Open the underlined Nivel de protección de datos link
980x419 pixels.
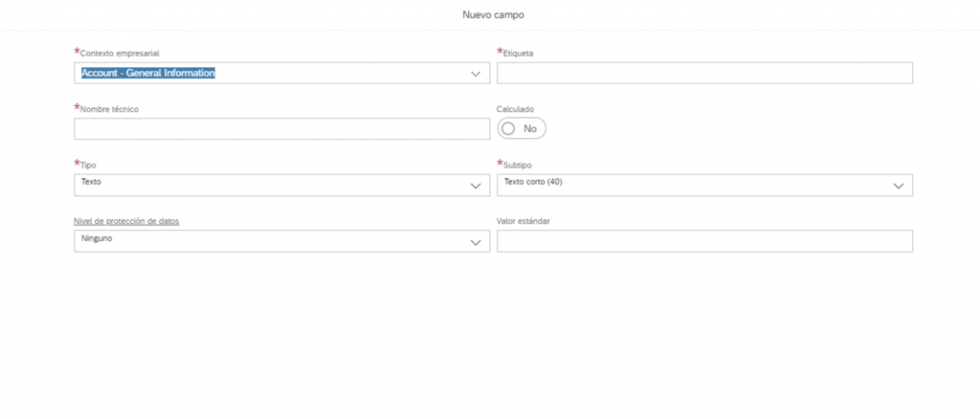pos(127,221)
